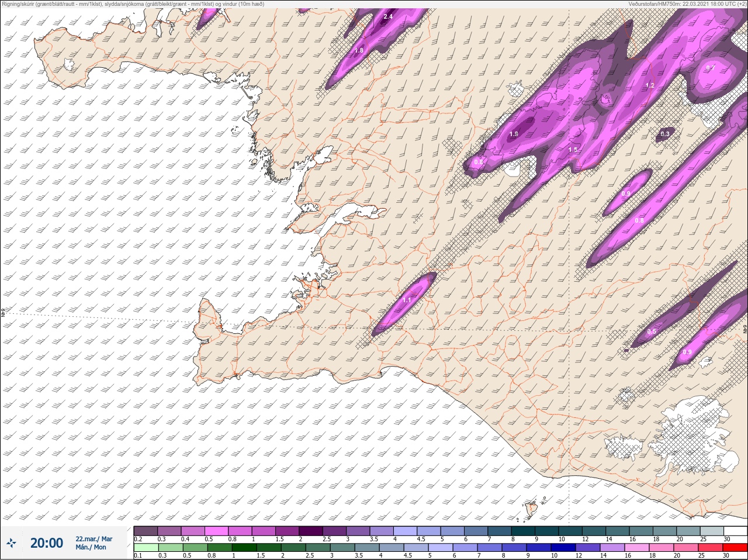Click the 0.7 precipitation value on the map

point(711,68)
